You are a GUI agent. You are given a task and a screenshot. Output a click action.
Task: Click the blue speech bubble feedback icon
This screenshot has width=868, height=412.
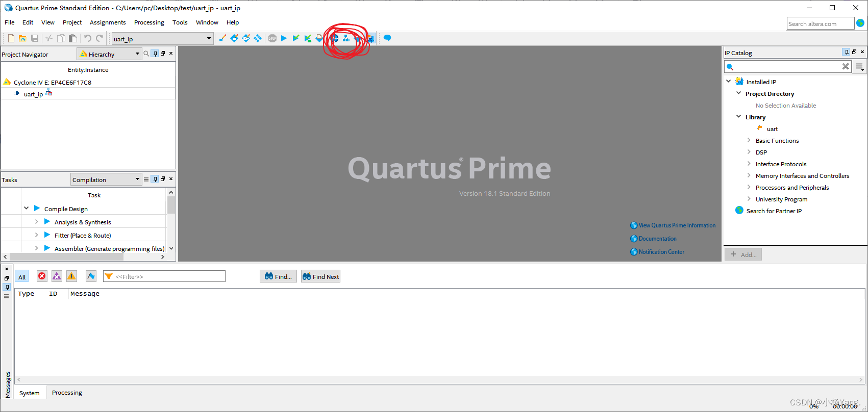[387, 38]
